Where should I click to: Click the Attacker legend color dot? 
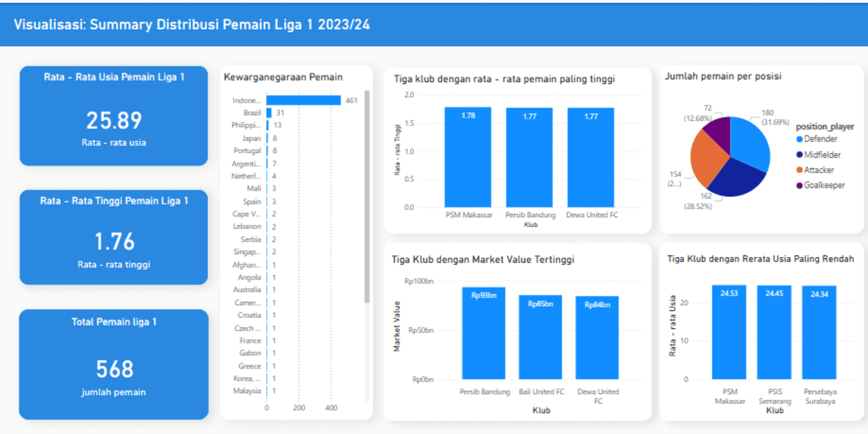pyautogui.click(x=799, y=170)
